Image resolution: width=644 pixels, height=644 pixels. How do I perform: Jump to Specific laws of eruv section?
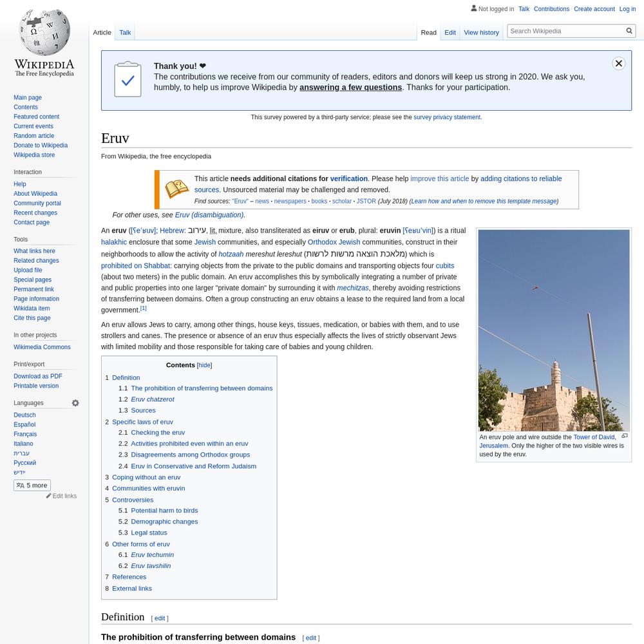[142, 422]
